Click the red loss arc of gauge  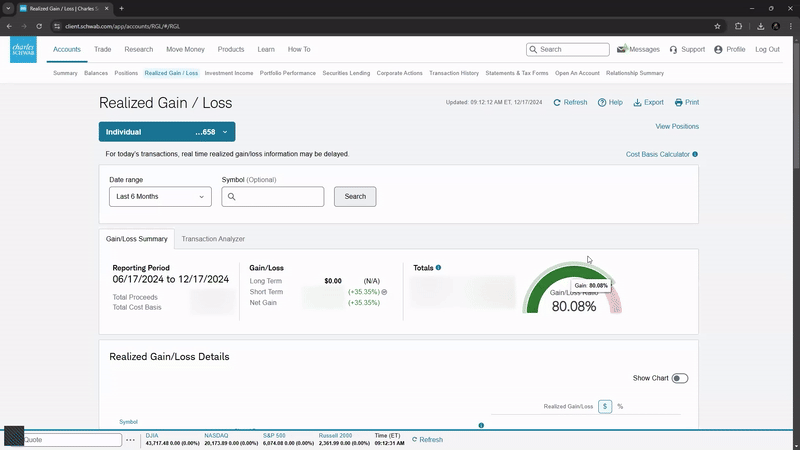point(616,301)
